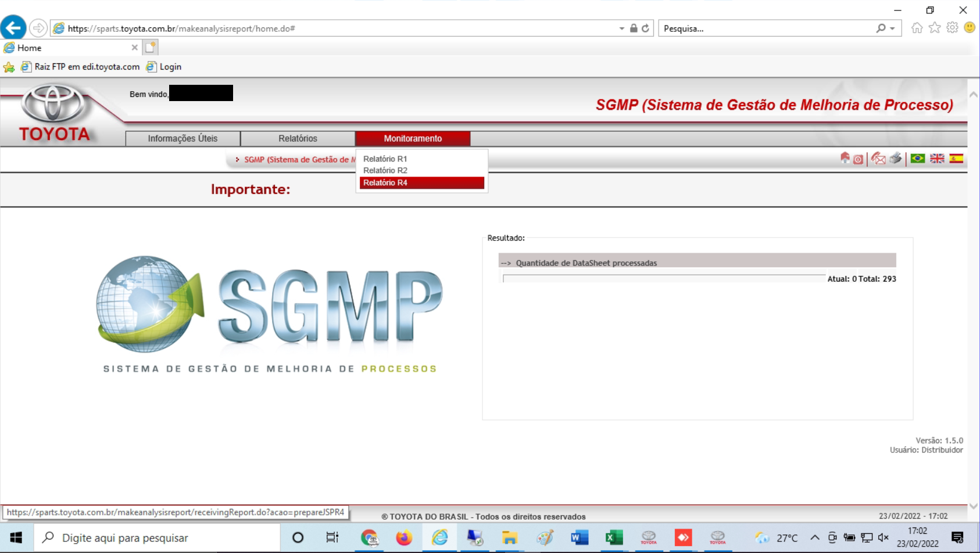This screenshot has width=980, height=553.
Task: Click the taskbar clock showing 17:02
Action: click(x=917, y=537)
